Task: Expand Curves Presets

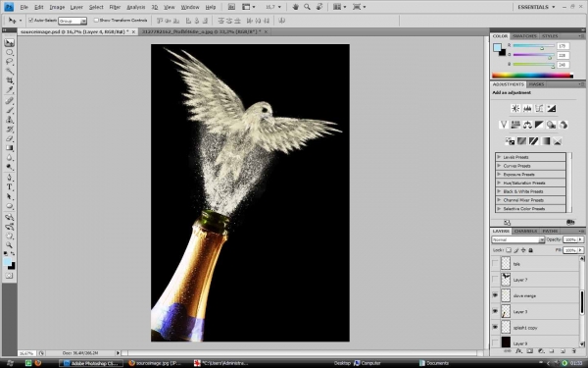Action: click(499, 166)
